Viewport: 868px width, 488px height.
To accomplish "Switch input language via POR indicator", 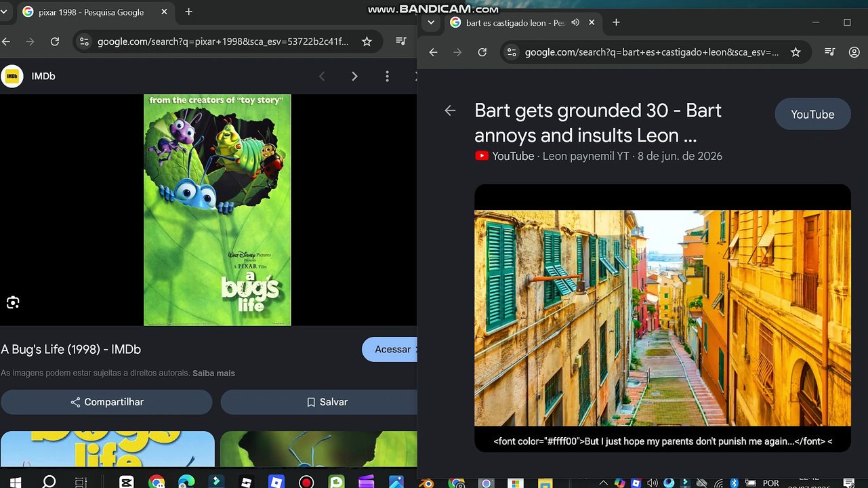I will (x=771, y=483).
